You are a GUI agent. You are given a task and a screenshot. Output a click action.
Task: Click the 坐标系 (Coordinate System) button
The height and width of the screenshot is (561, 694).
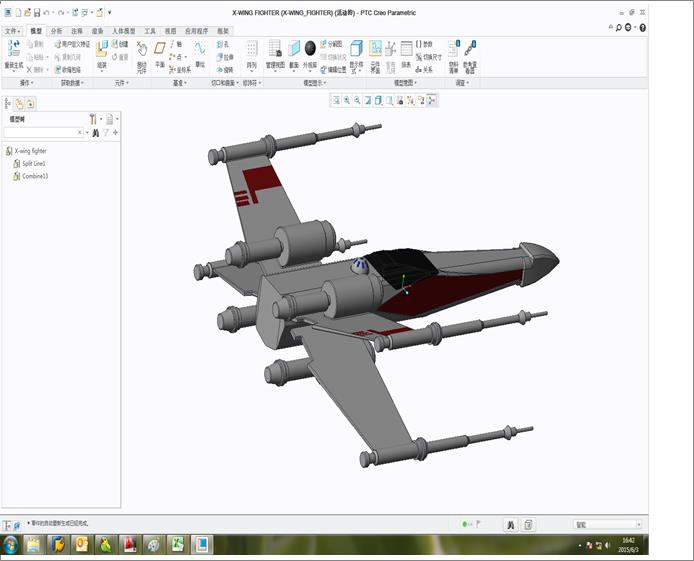pos(180,69)
